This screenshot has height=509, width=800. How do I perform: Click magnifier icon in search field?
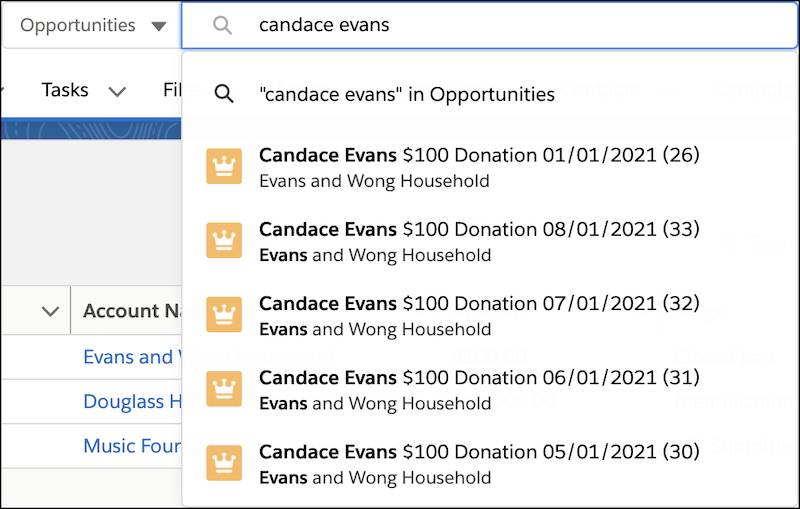pos(222,25)
